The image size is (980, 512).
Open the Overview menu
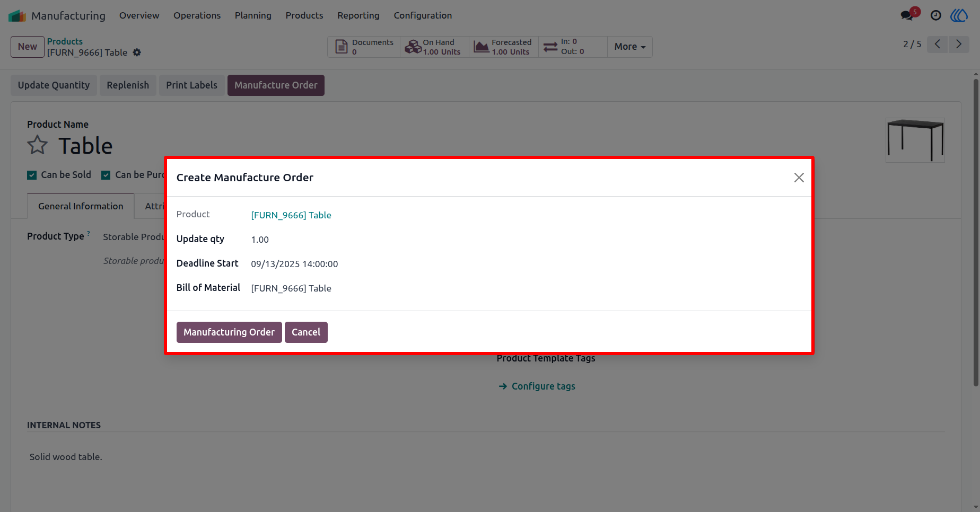[139, 15]
